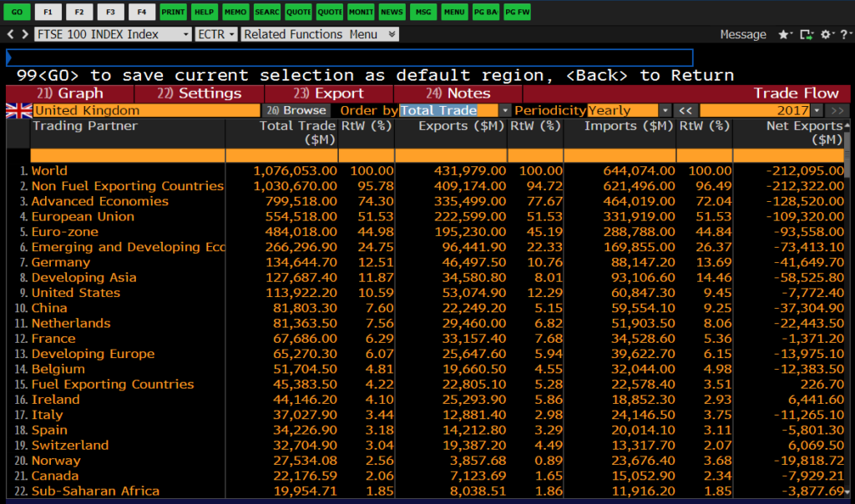
Task: Open the settings gear icon top right
Action: 825,35
